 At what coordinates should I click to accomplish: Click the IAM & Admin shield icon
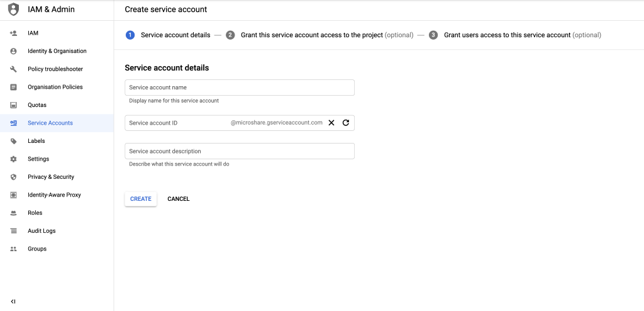[13, 9]
